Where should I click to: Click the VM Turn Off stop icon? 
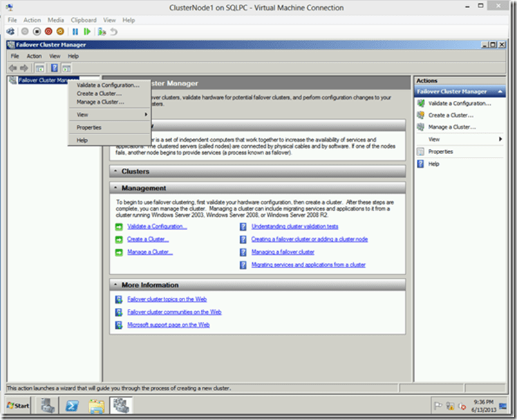pos(37,32)
